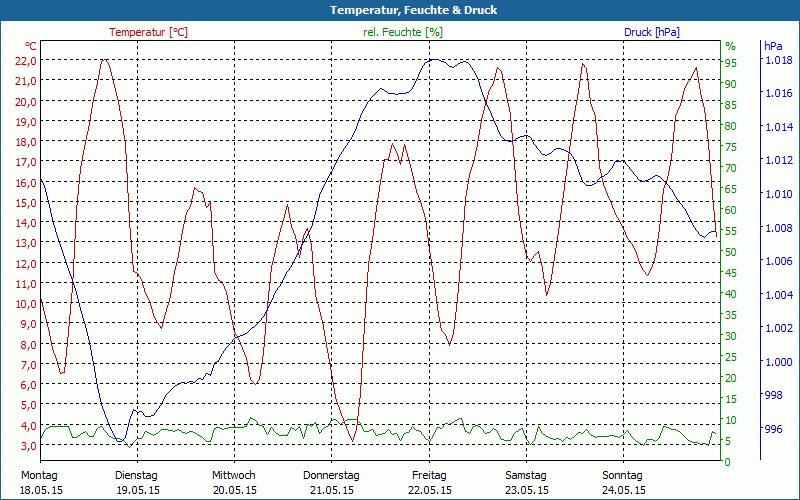
Task: Select the red 'Temperatur [°C]' legend label
Action: point(148,32)
